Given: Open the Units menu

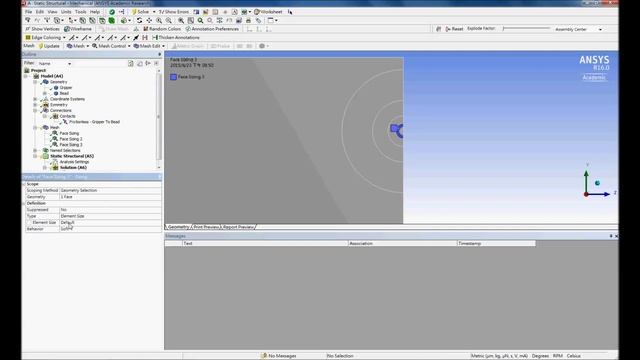Looking at the screenshot, I should [x=66, y=12].
